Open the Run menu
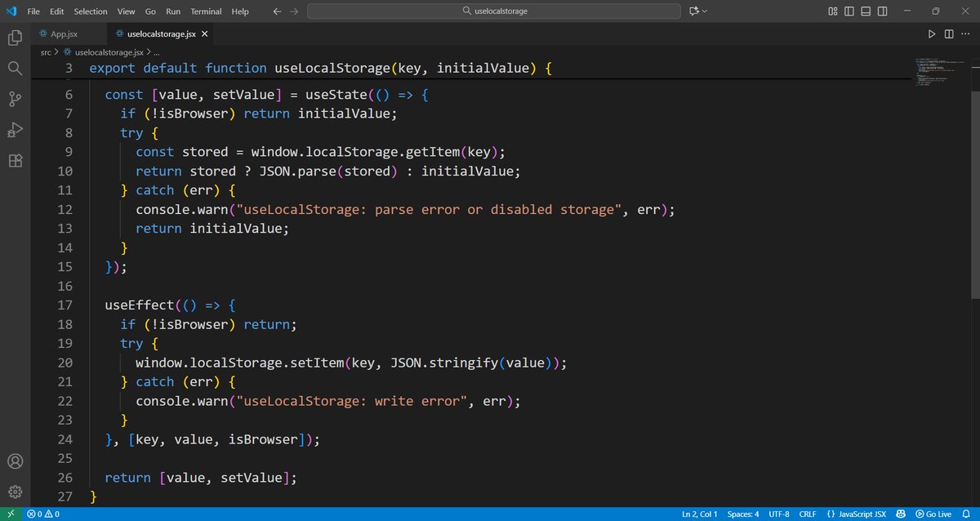 [x=173, y=11]
